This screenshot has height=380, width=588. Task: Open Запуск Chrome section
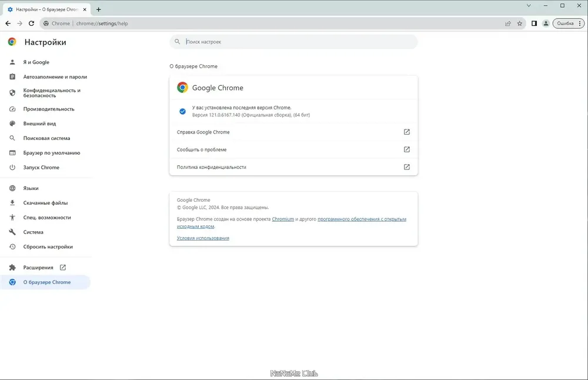(x=45, y=168)
